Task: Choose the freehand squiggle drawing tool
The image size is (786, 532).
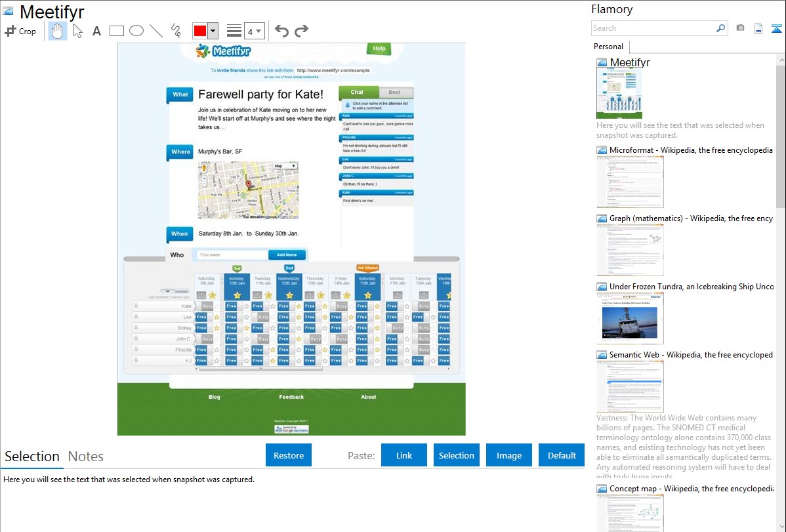Action: (176, 31)
